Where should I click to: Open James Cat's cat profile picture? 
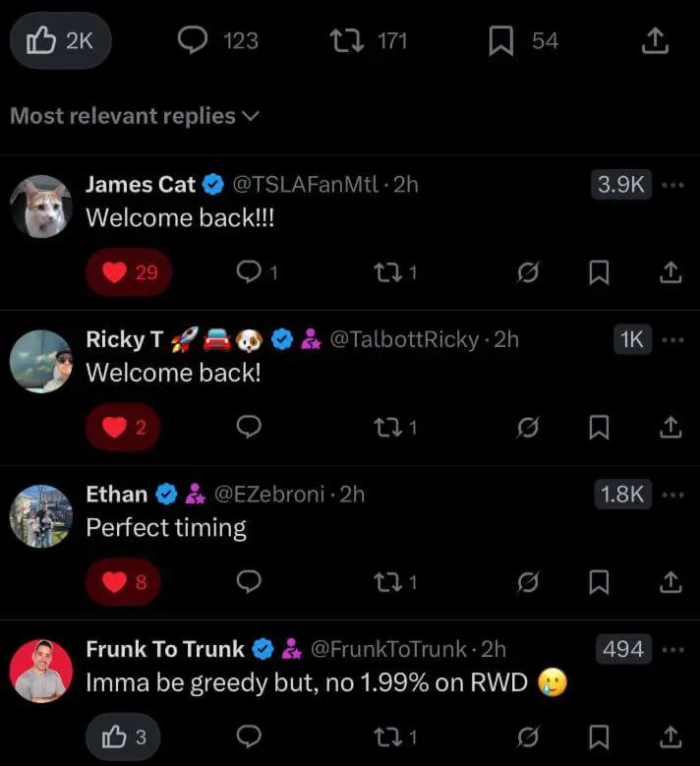(x=41, y=206)
